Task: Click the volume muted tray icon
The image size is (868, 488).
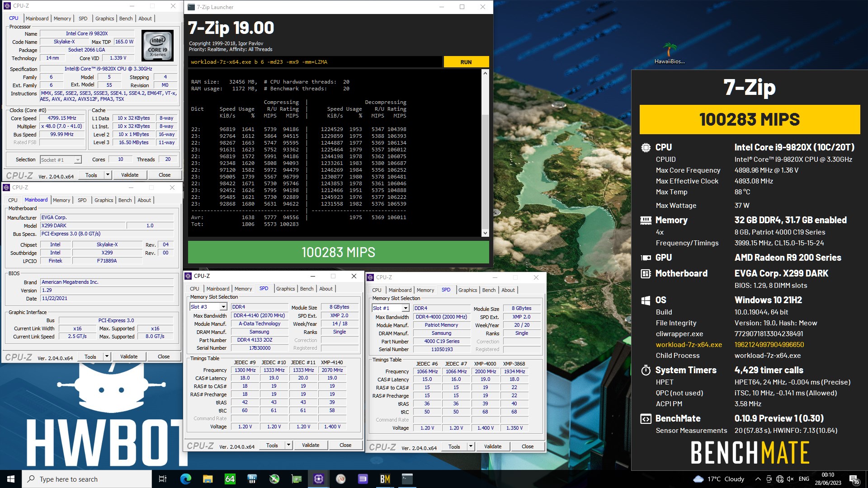Action: (x=790, y=479)
